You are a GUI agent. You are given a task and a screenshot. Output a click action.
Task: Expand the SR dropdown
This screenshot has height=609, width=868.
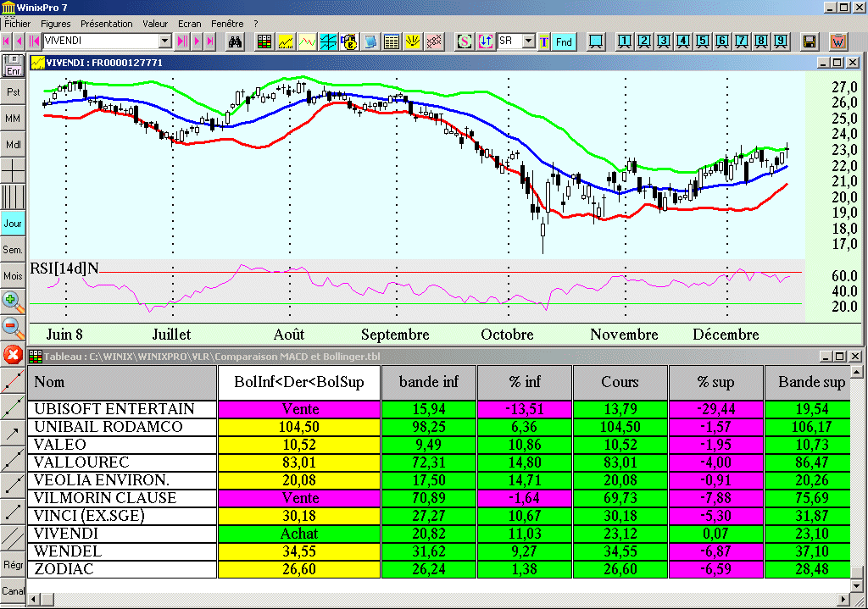(529, 41)
